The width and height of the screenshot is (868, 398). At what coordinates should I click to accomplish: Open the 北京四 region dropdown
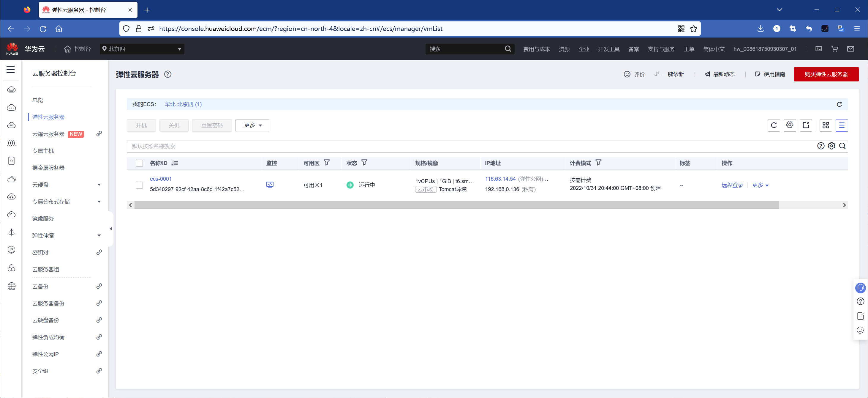(142, 49)
